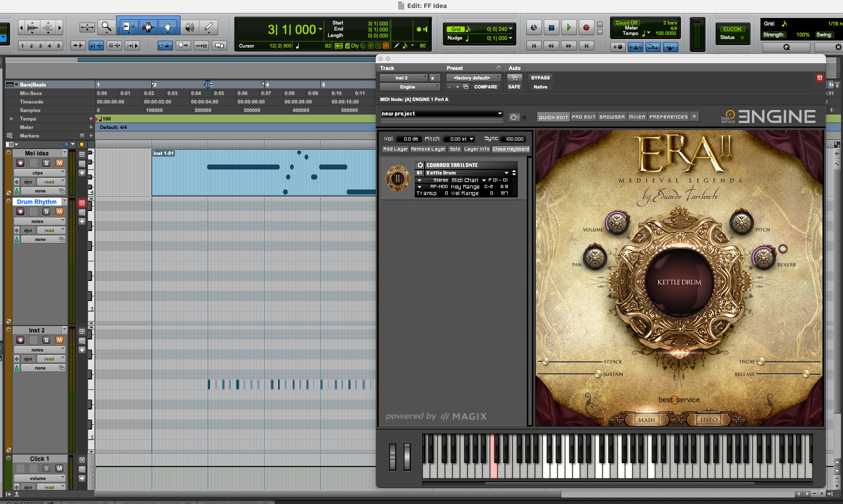Click the Close Keyboard button

510,149
